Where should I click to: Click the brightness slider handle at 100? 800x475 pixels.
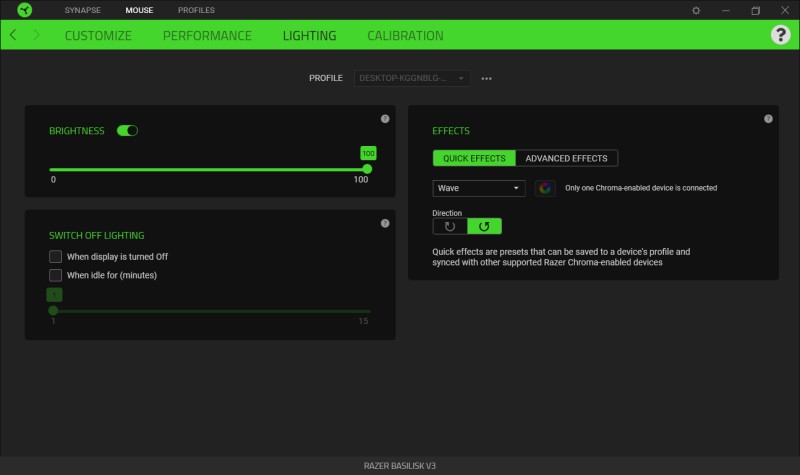click(367, 169)
